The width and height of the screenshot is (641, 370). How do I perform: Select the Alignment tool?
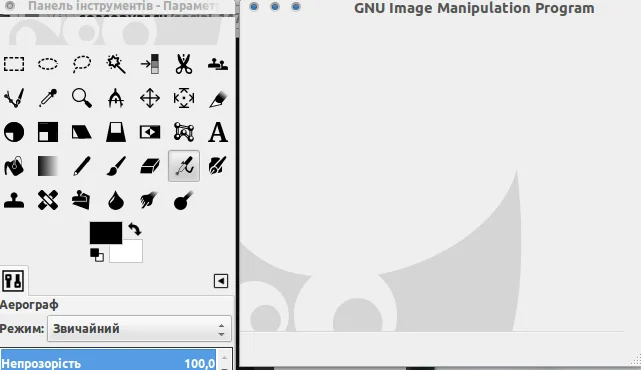coord(184,98)
